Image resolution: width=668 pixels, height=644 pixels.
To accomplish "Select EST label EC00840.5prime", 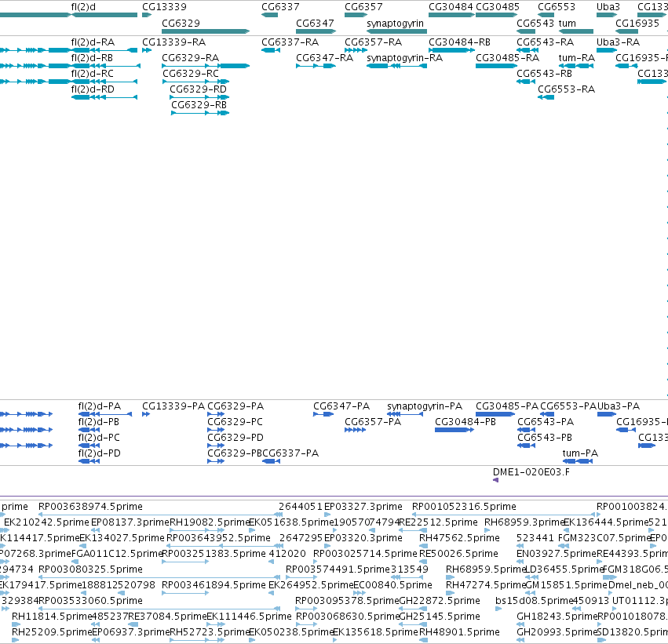I will pyautogui.click(x=392, y=586).
